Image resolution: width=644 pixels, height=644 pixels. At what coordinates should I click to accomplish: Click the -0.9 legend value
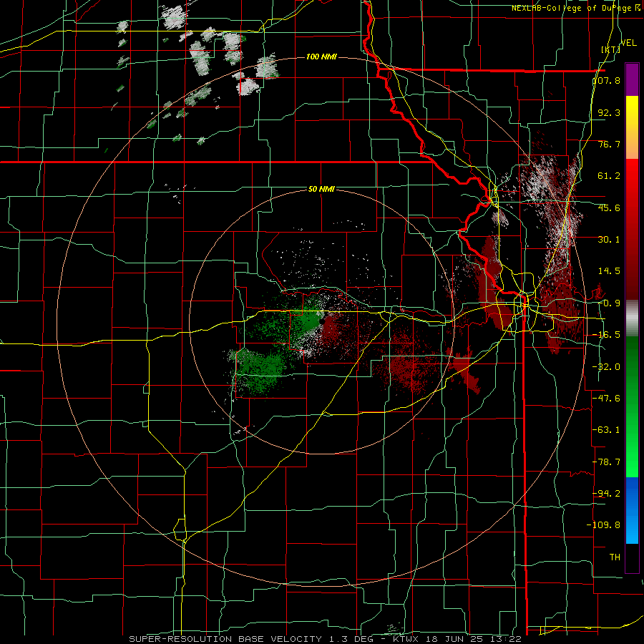coord(609,303)
